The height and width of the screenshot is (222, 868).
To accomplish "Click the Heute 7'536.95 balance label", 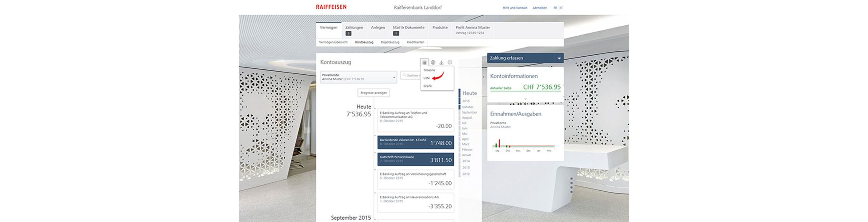I will [359, 111].
